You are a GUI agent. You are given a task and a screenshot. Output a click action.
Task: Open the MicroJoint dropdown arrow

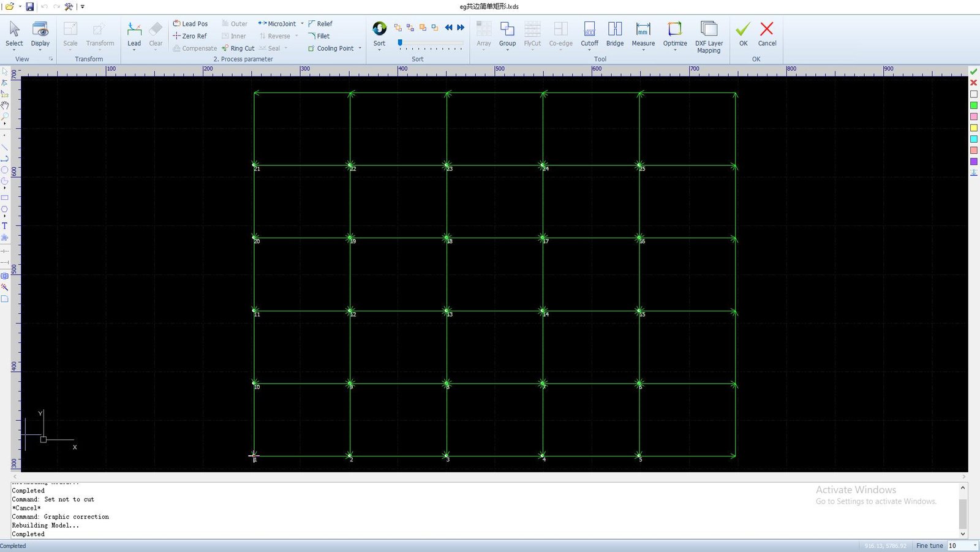click(302, 24)
